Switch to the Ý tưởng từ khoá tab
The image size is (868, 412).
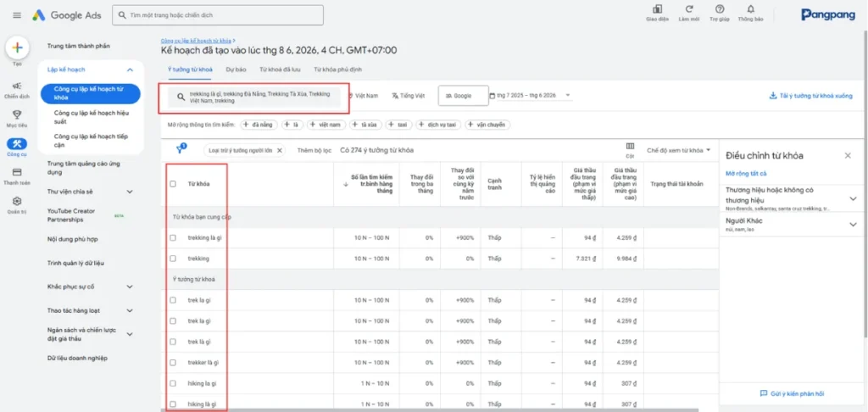190,70
